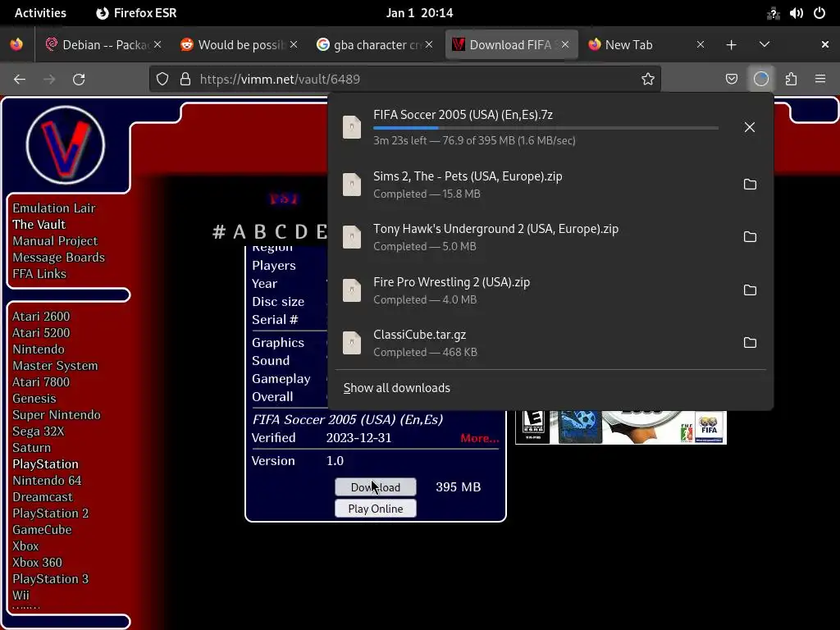Bookmark this page with the star
The height and width of the screenshot is (630, 840).
point(648,80)
